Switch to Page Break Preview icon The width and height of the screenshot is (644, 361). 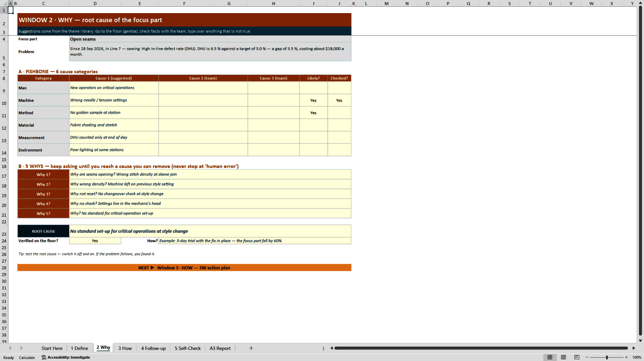[577, 357]
